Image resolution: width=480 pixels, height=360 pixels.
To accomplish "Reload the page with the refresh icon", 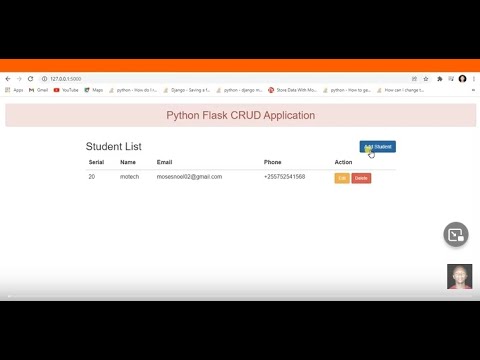I will pos(30,79).
